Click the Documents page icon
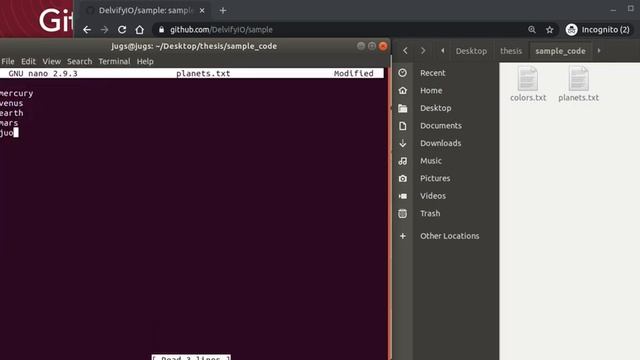640x360 pixels. (402, 126)
